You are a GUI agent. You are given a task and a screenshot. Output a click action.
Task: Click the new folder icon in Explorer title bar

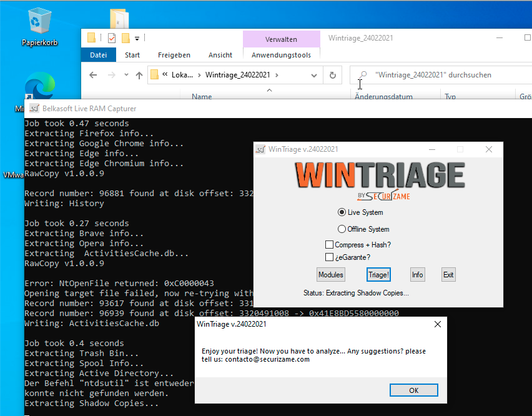[x=126, y=38]
